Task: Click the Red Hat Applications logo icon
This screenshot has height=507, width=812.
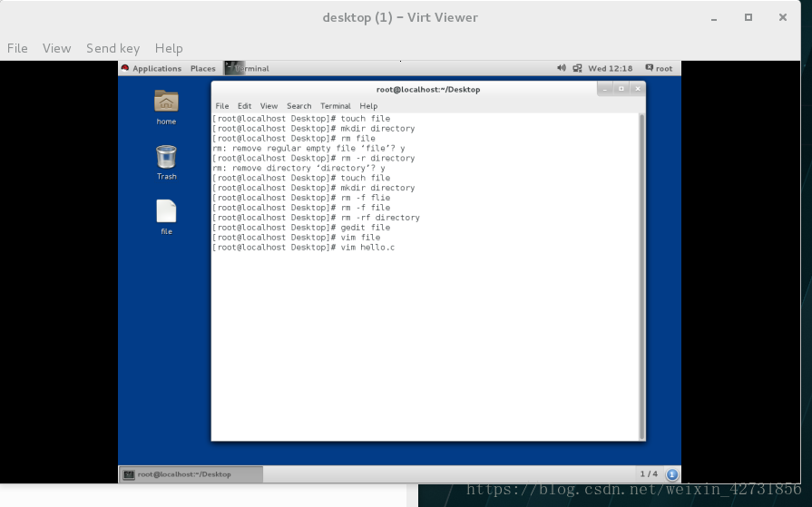Action: pos(125,68)
